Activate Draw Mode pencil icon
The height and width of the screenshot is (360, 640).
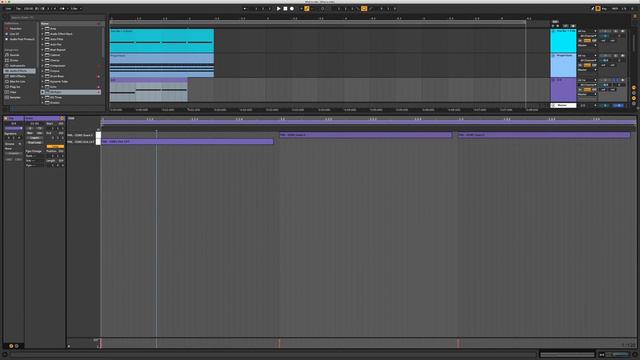(x=592, y=9)
